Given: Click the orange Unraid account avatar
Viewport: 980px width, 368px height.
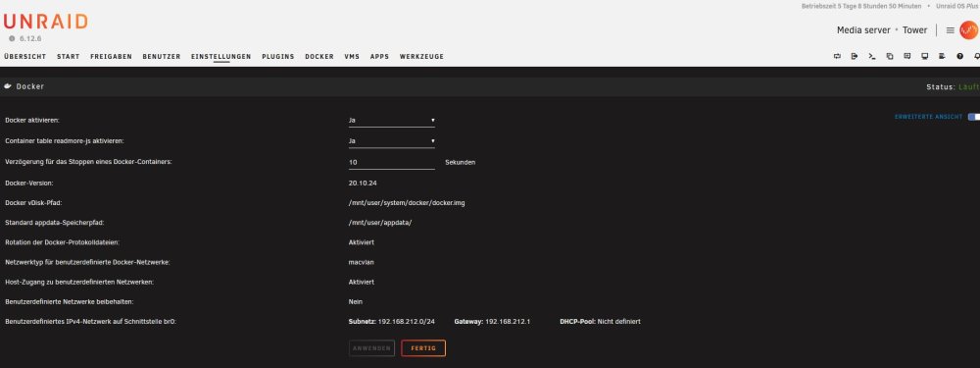Looking at the screenshot, I should 969,30.
